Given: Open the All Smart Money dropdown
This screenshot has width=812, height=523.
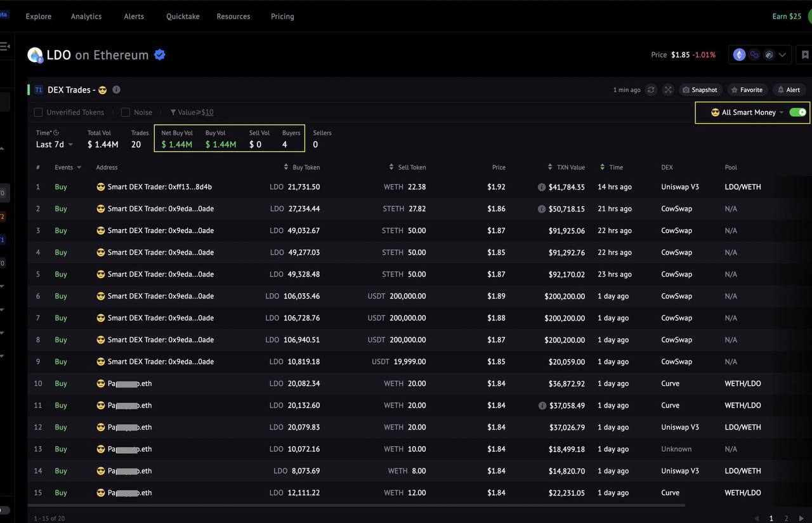Looking at the screenshot, I should pos(747,112).
